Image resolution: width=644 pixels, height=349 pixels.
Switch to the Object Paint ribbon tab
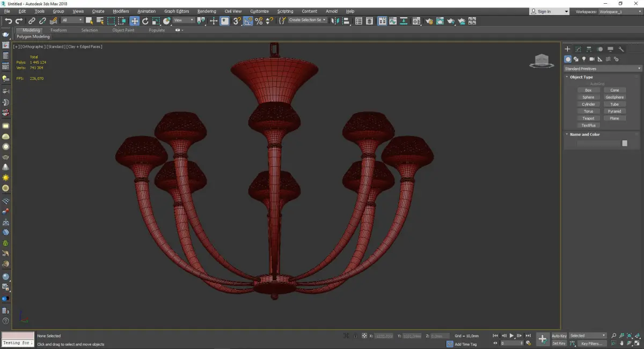click(x=123, y=30)
